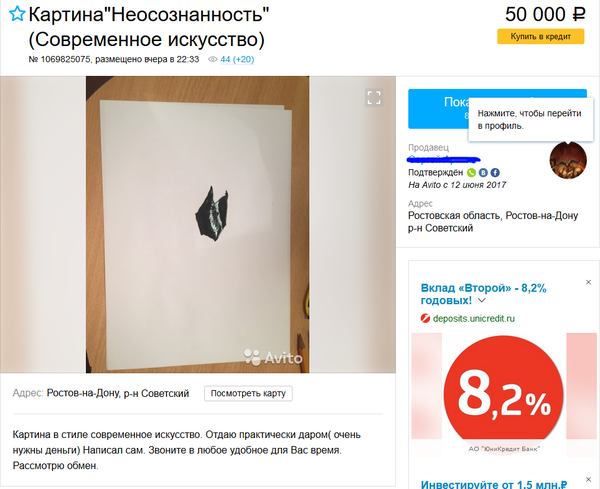Close the Инвестируйте от 1.5 млн ad
Image resolution: width=600 pixels, height=489 pixels.
589,479
